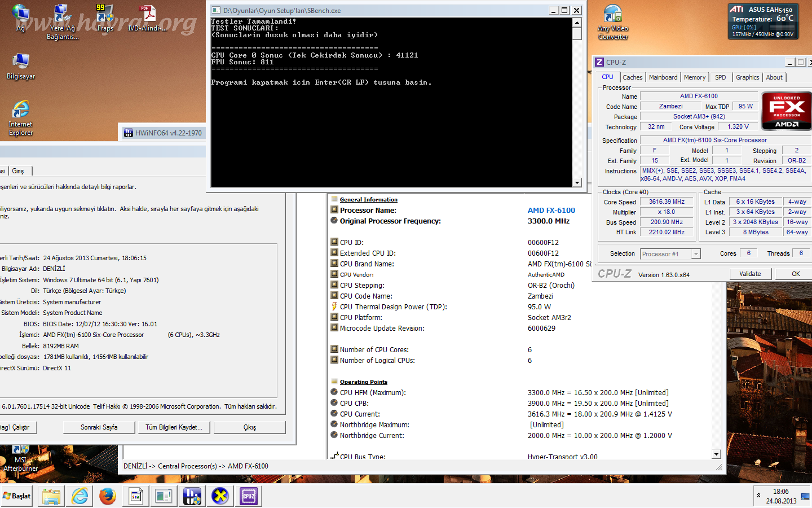Click Sonraki Sayfa button in DxDiag
812x508 pixels.
point(99,427)
